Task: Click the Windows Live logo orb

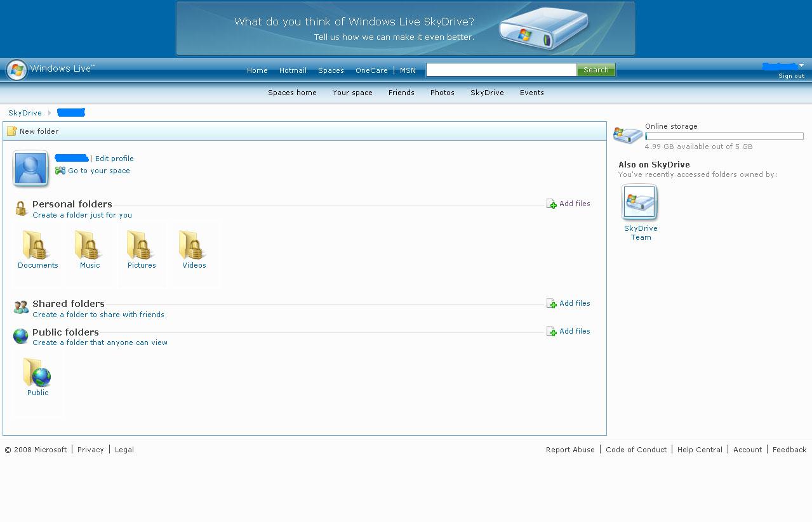Action: (17, 70)
